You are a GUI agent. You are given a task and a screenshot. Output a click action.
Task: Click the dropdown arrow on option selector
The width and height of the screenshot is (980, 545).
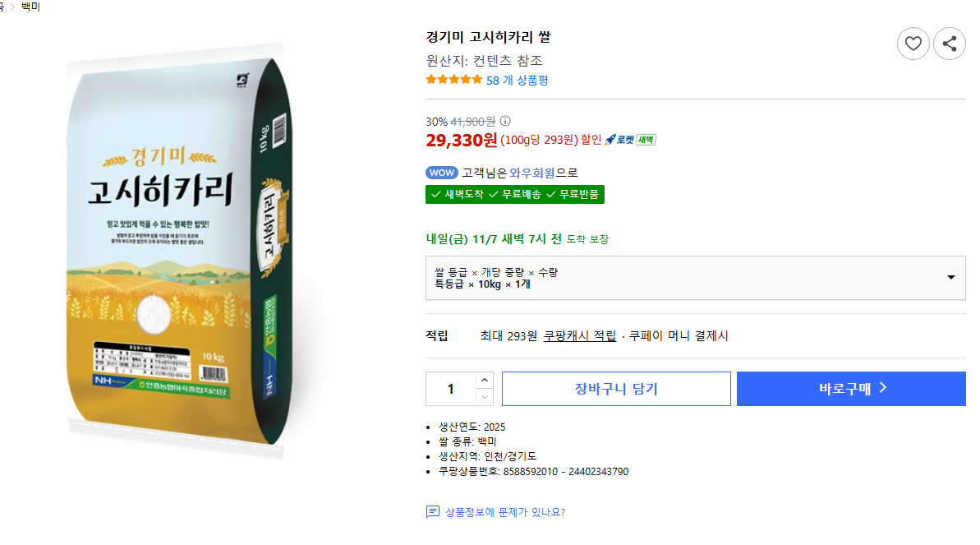[x=950, y=278]
